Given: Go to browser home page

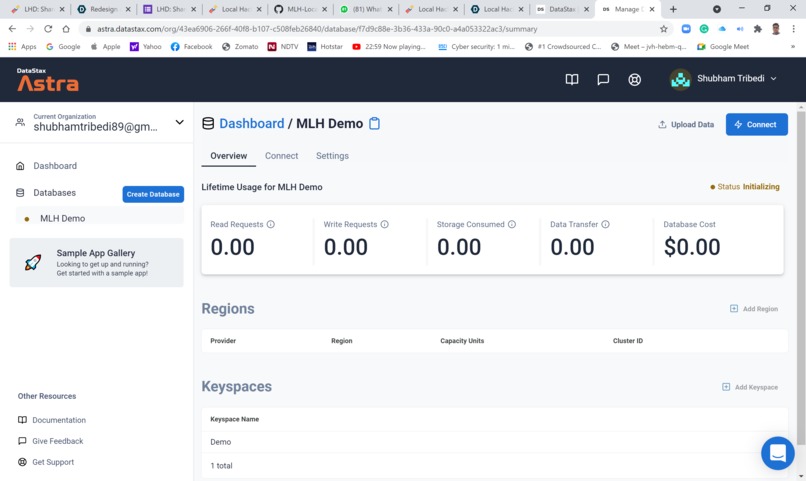Looking at the screenshot, I should click(66, 29).
